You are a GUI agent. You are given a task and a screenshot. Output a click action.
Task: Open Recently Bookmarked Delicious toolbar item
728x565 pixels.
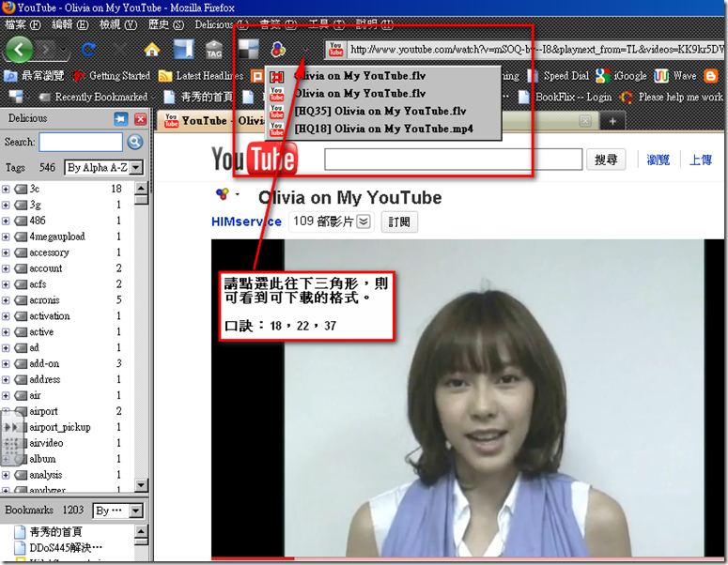[x=93, y=97]
